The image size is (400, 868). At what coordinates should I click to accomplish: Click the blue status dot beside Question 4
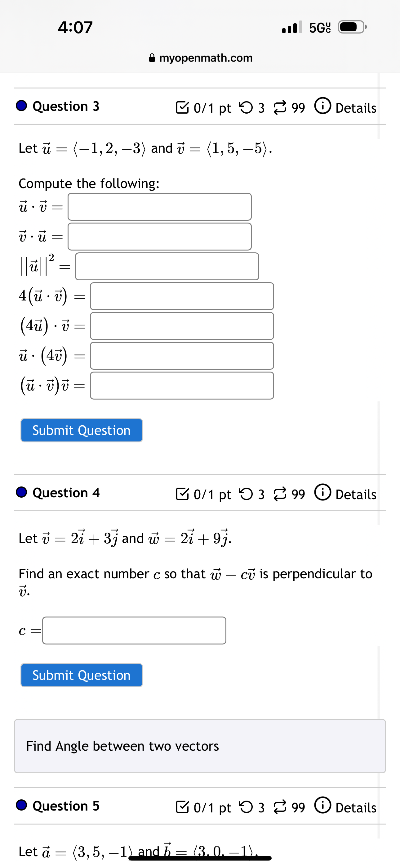pos(21,493)
